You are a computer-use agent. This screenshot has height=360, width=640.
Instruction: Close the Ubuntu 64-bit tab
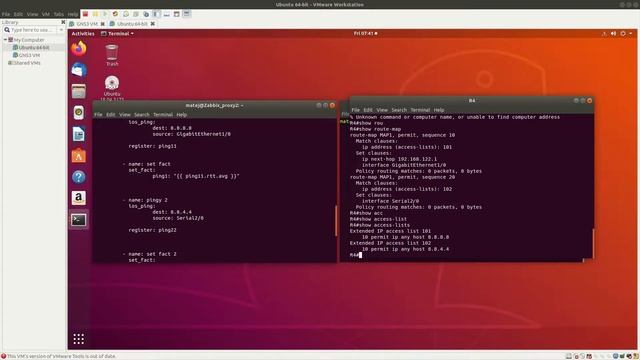click(x=153, y=24)
